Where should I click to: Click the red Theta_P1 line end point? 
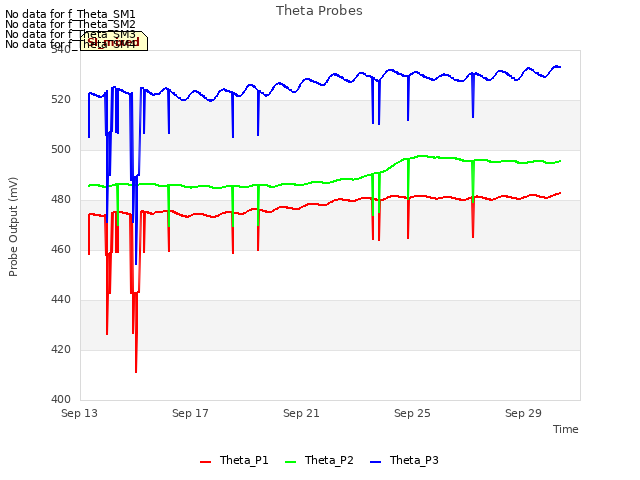click(x=560, y=193)
